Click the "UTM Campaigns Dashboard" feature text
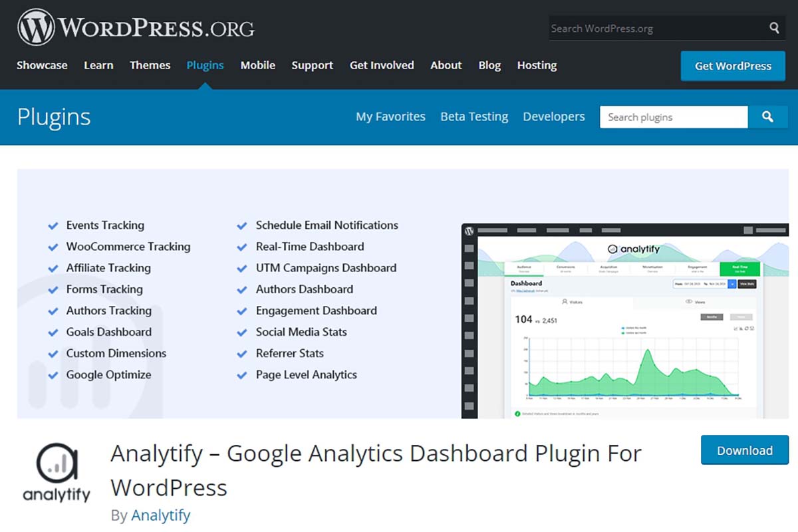 point(326,267)
